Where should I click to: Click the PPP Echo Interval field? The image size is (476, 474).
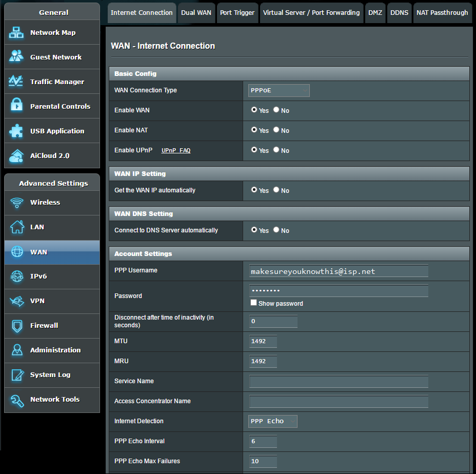pos(263,442)
